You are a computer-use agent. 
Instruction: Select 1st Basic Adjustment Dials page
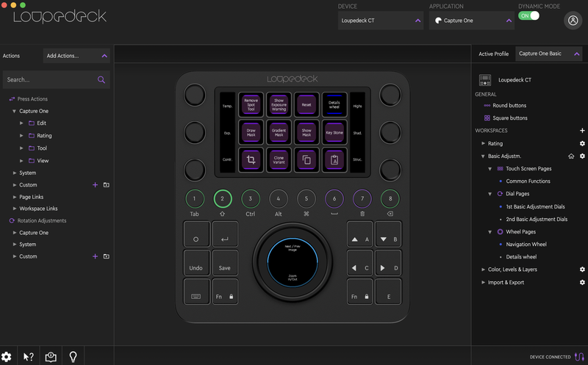pyautogui.click(x=535, y=206)
